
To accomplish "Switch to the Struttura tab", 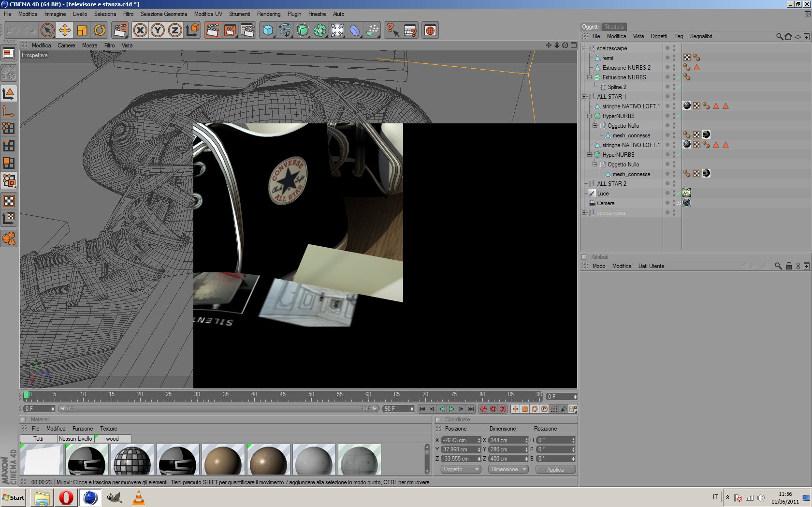I will tap(614, 27).
